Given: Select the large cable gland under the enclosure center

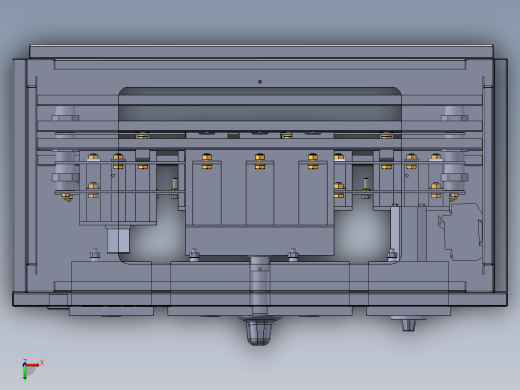Looking at the screenshot, I should [x=259, y=331].
